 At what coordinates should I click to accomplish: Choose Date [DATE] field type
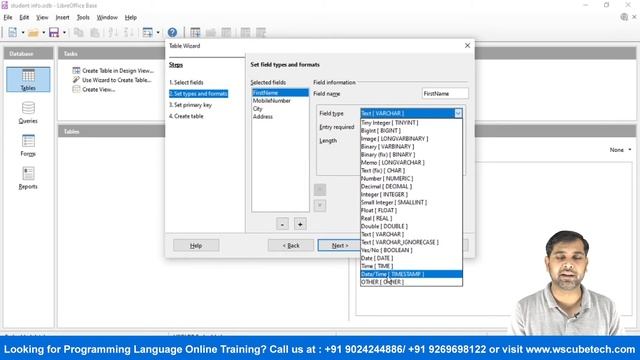[411, 258]
